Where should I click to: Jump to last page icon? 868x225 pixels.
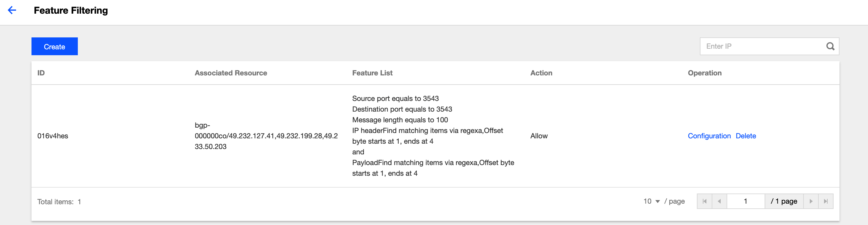826,202
